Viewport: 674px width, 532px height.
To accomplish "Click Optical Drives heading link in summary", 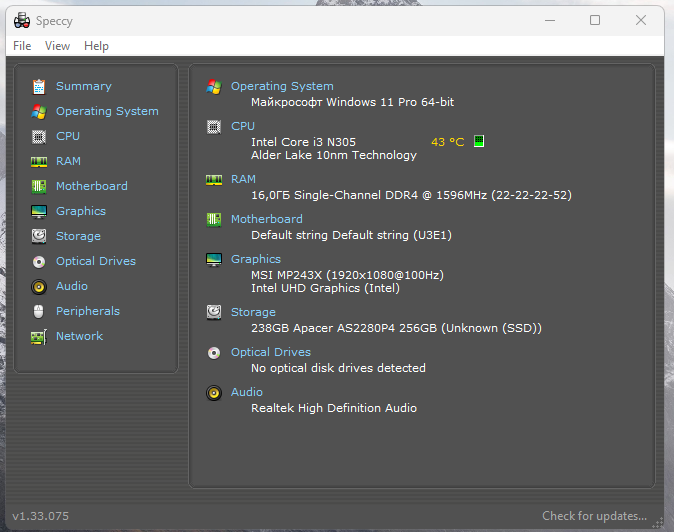I will [271, 352].
